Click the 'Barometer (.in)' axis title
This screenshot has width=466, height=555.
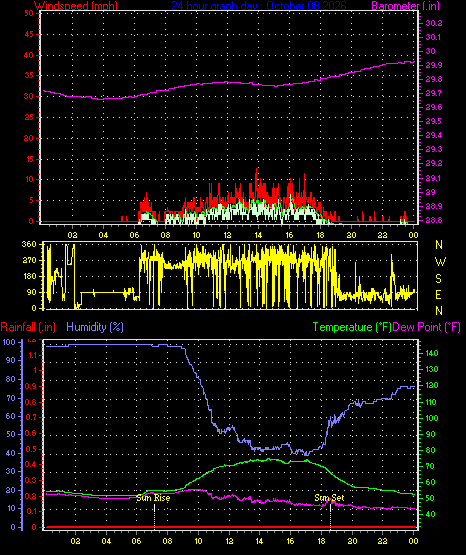click(x=405, y=5)
